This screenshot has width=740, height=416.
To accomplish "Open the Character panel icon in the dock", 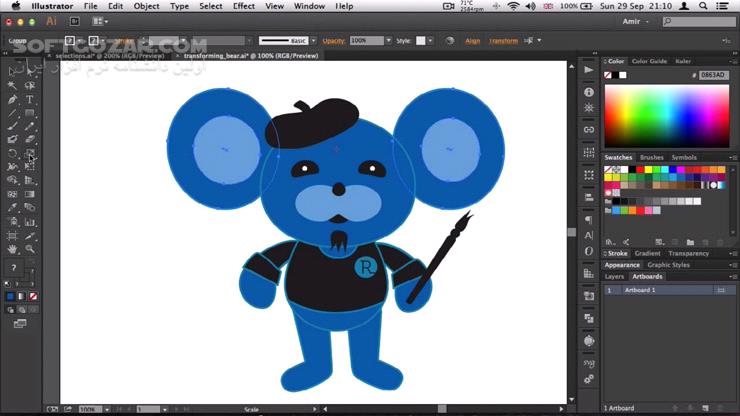I will coord(589,235).
